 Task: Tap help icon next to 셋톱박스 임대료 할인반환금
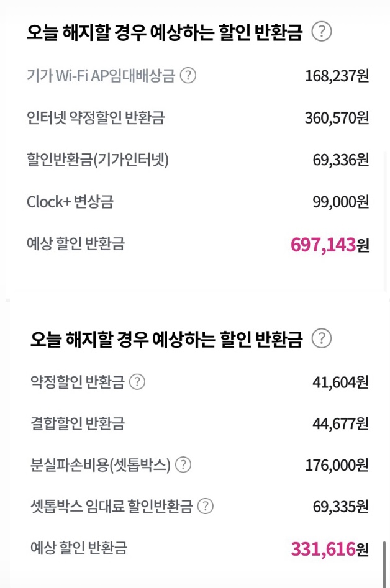205,506
